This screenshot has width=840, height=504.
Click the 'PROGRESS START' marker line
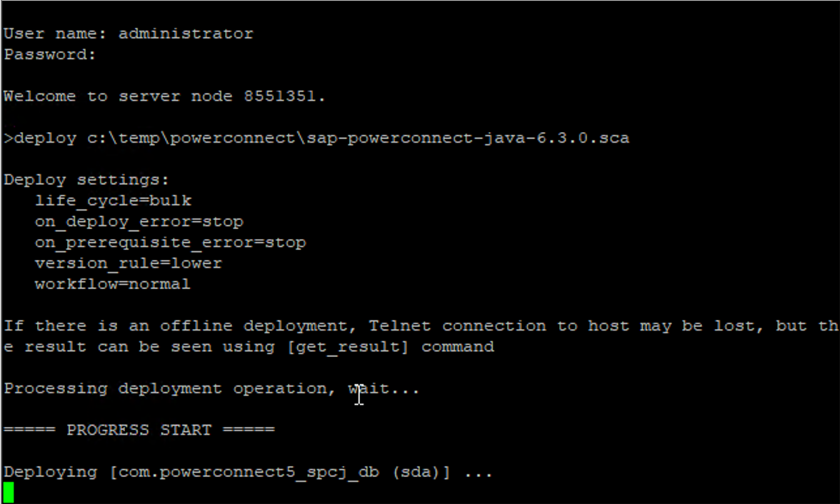click(139, 430)
